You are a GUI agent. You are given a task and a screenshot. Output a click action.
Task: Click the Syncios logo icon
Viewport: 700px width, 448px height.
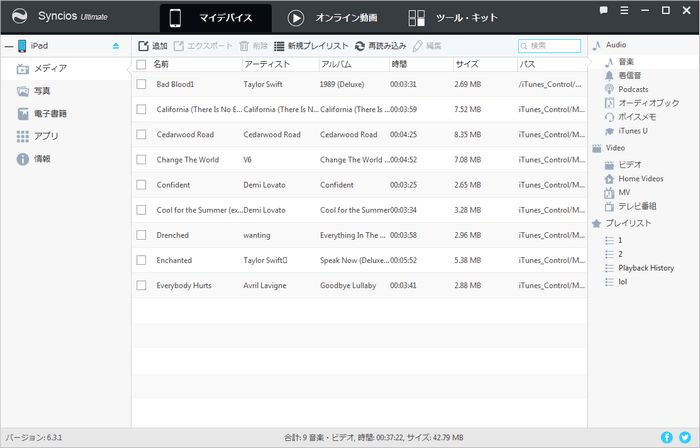[19, 16]
